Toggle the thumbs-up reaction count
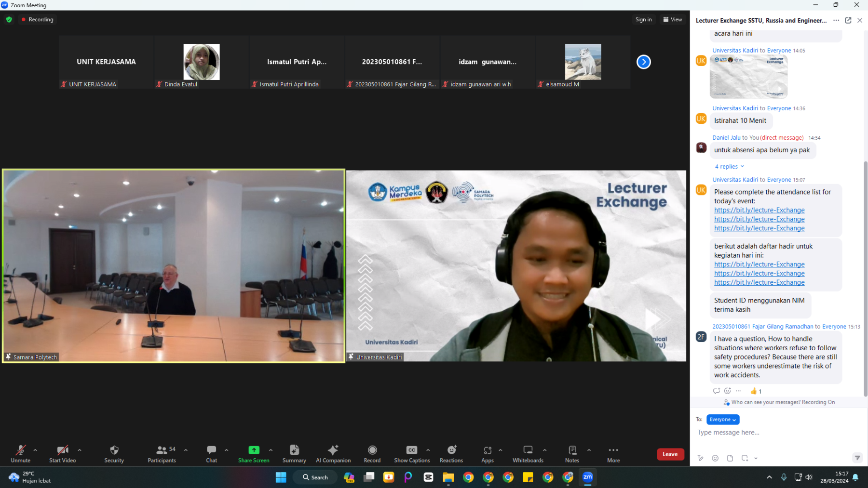The height and width of the screenshot is (488, 868). point(756,391)
